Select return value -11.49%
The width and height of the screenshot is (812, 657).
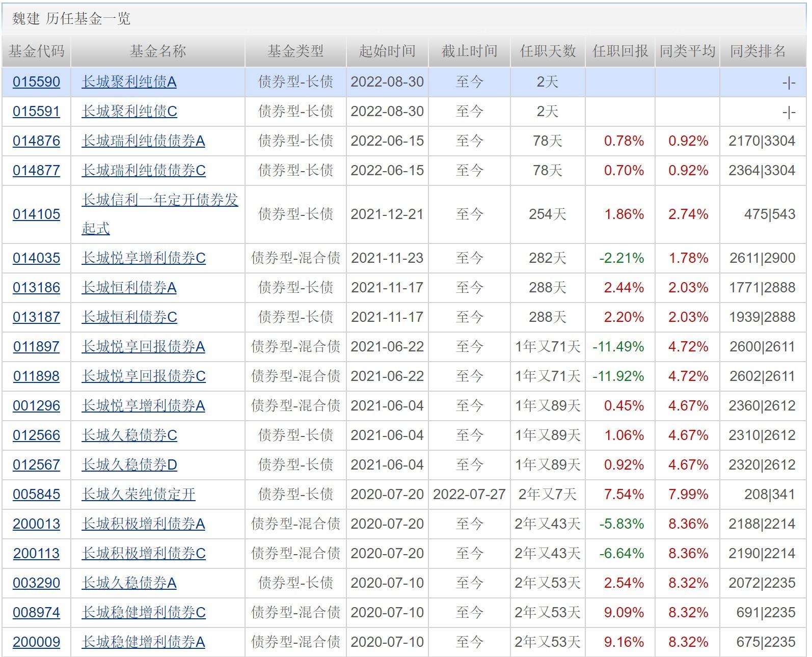pyautogui.click(x=618, y=346)
